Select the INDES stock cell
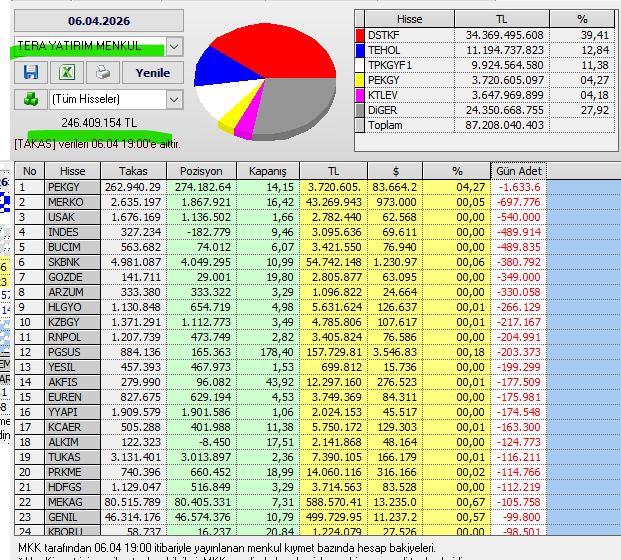 pyautogui.click(x=72, y=232)
